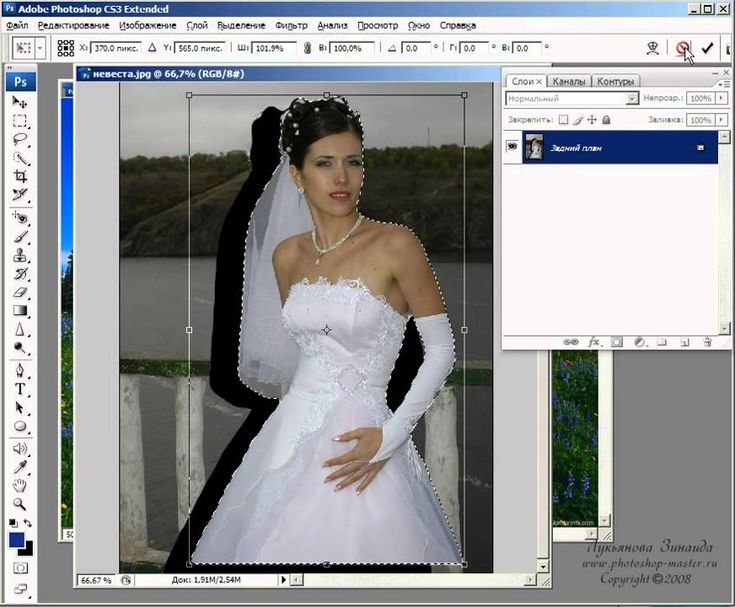Select the Crop tool
This screenshot has width=735, height=607.
coord(20,176)
